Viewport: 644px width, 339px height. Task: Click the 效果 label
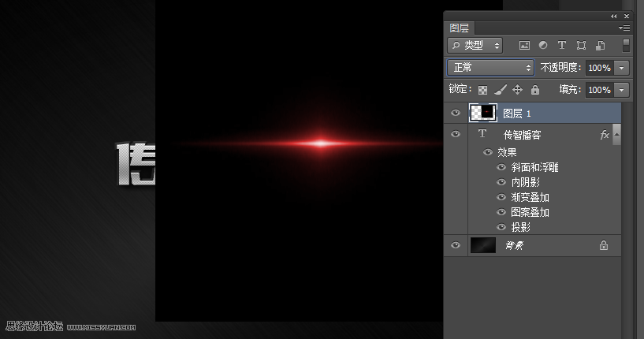(507, 152)
